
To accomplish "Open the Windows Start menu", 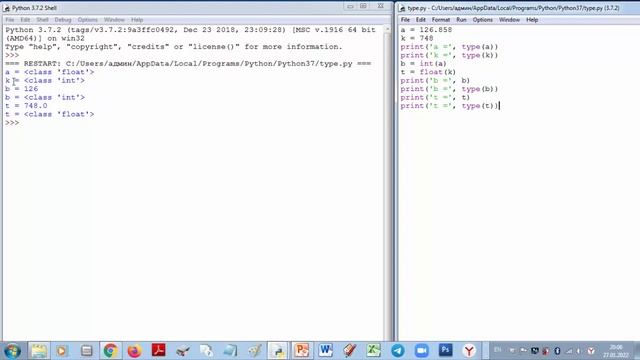I will tap(12, 351).
